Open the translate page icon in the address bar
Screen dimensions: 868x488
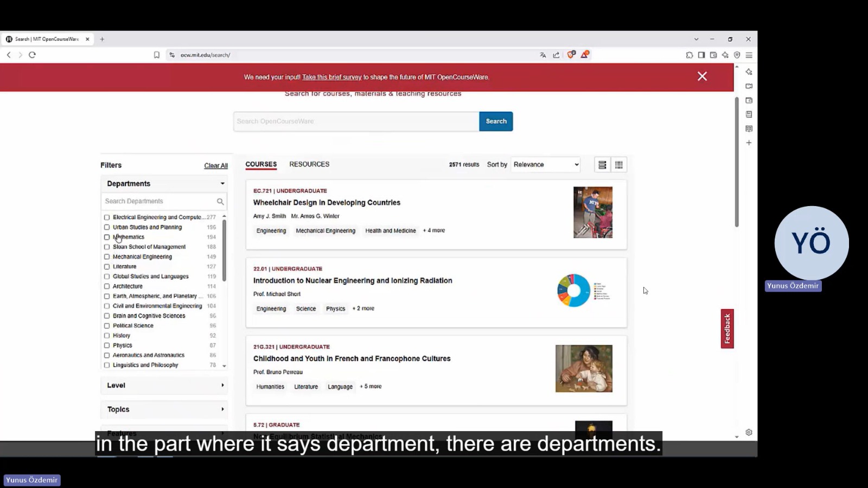[x=543, y=55]
